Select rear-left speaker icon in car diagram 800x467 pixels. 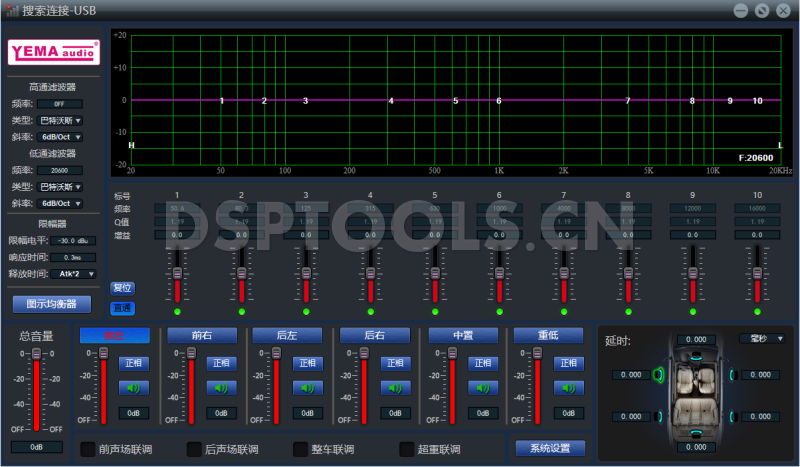tap(659, 416)
